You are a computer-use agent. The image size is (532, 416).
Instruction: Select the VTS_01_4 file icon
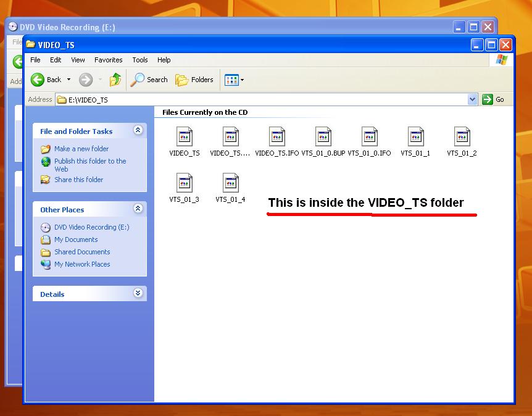point(230,183)
